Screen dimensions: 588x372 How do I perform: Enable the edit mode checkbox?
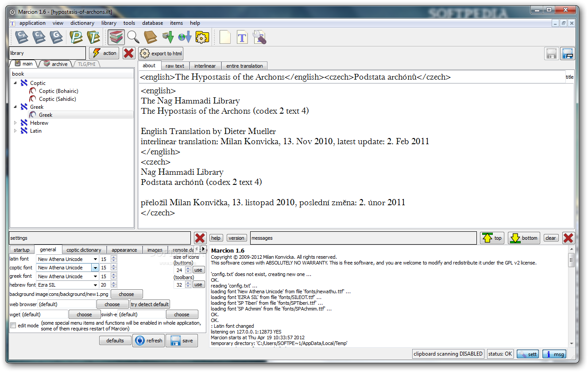coord(13,326)
